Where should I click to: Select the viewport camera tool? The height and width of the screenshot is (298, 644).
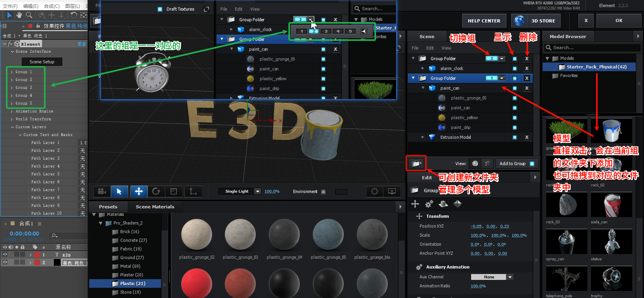click(x=102, y=191)
